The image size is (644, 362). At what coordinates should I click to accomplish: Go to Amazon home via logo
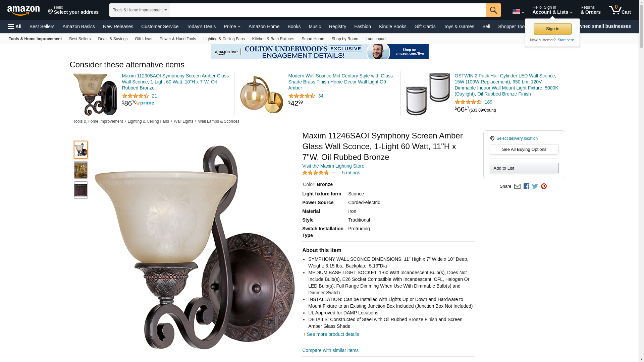(x=23, y=10)
